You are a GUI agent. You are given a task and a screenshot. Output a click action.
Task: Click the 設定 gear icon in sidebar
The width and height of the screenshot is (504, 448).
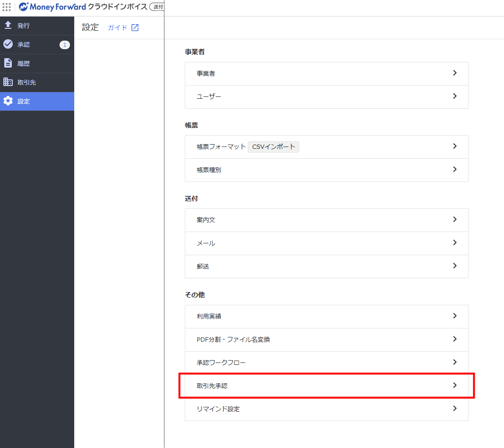pos(8,101)
